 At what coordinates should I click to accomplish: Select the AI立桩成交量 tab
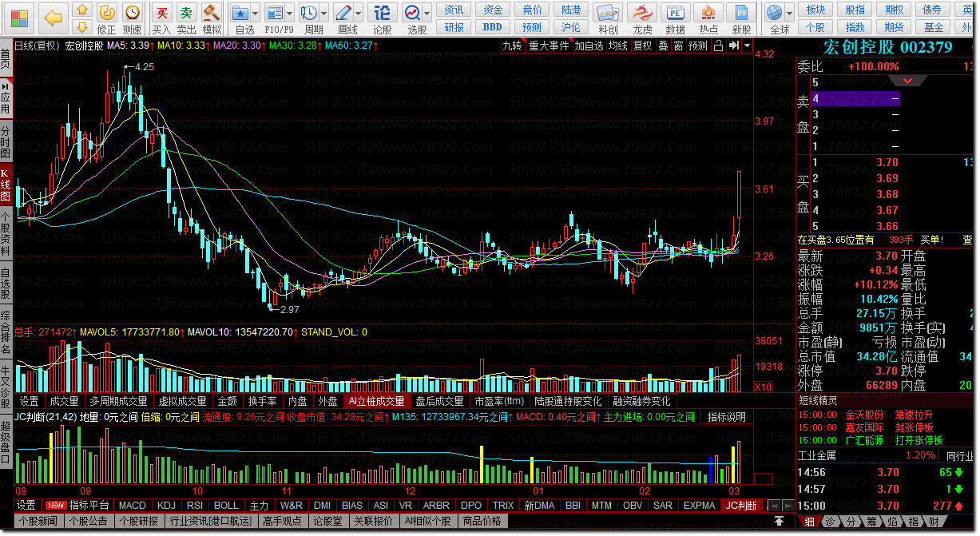377,401
